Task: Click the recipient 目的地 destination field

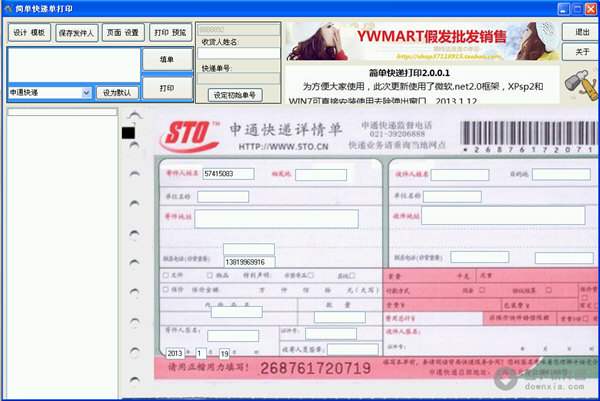Action: click(561, 174)
